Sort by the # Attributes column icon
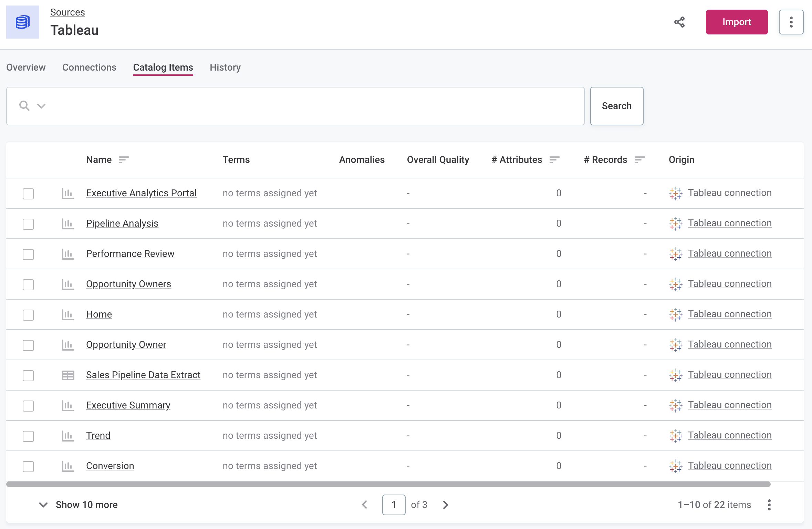Image resolution: width=812 pixels, height=529 pixels. click(554, 160)
